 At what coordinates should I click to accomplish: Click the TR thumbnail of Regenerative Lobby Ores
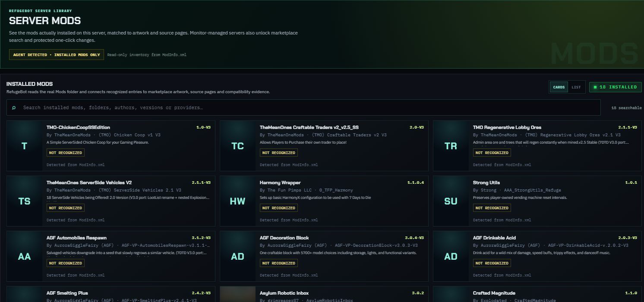pyautogui.click(x=451, y=146)
